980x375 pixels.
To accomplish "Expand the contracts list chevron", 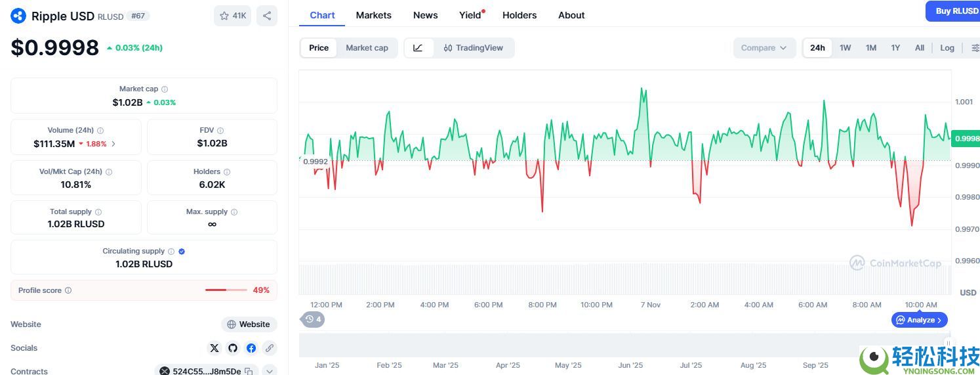I will [x=270, y=371].
